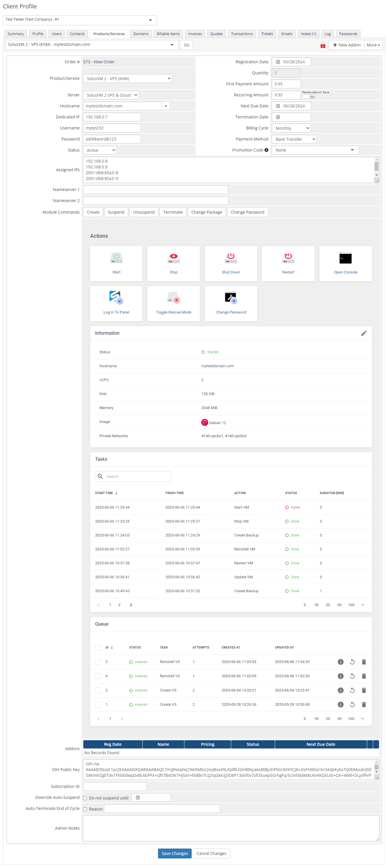Click the red lock icon beside New Addon

323,45
